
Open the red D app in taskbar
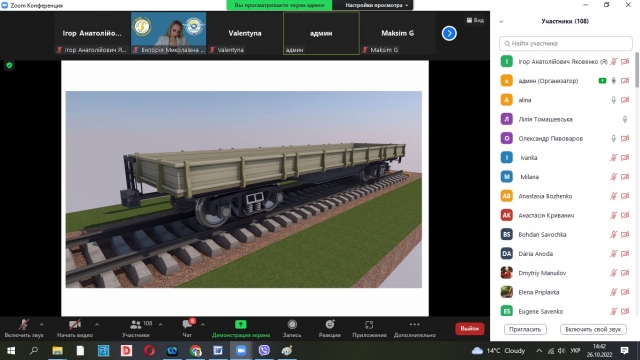pyautogui.click(x=126, y=351)
